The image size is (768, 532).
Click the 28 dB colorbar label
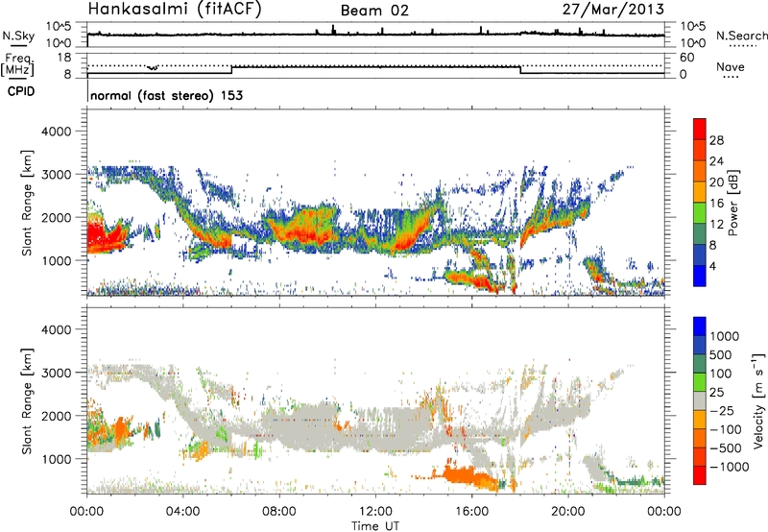tap(716, 140)
